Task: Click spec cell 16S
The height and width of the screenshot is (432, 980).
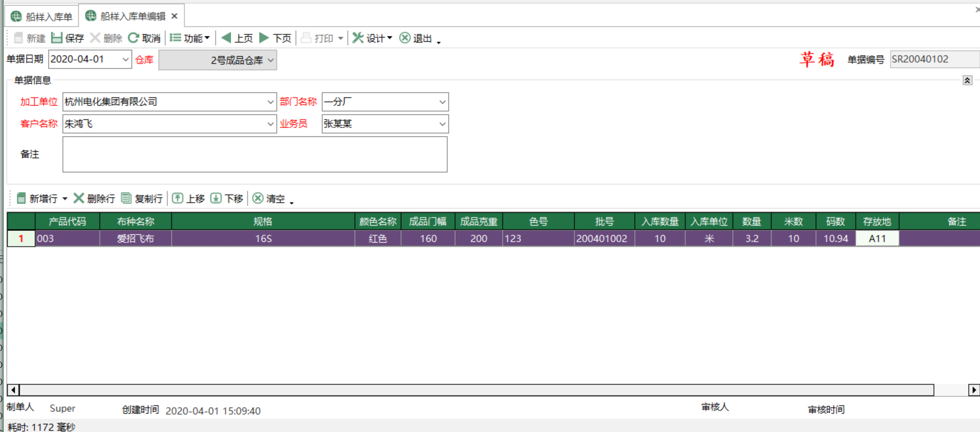Action: click(263, 238)
